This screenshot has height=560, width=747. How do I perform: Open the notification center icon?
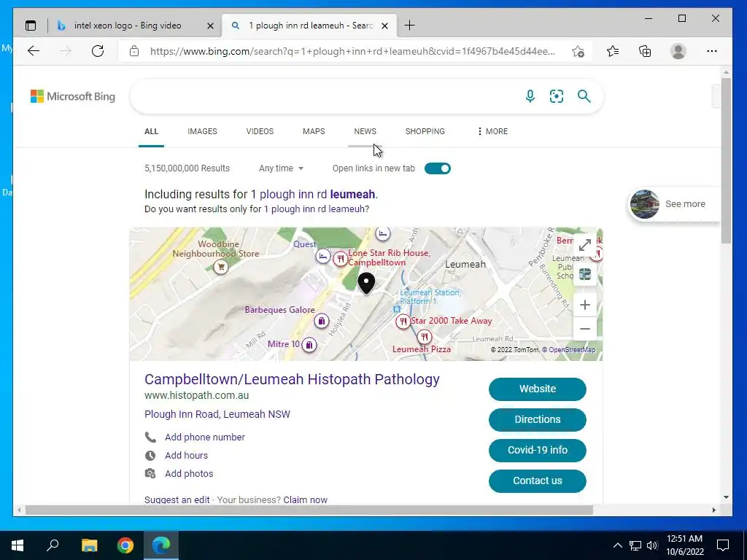pos(723,545)
